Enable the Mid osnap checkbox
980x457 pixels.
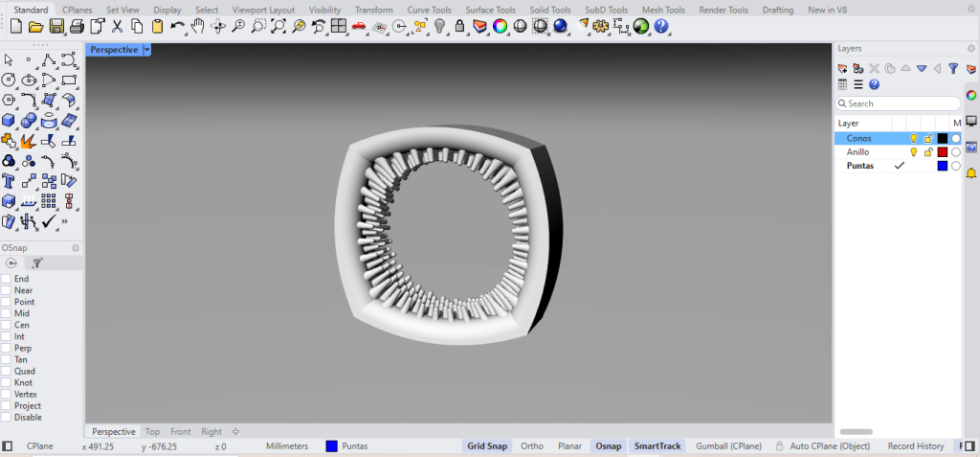point(7,313)
